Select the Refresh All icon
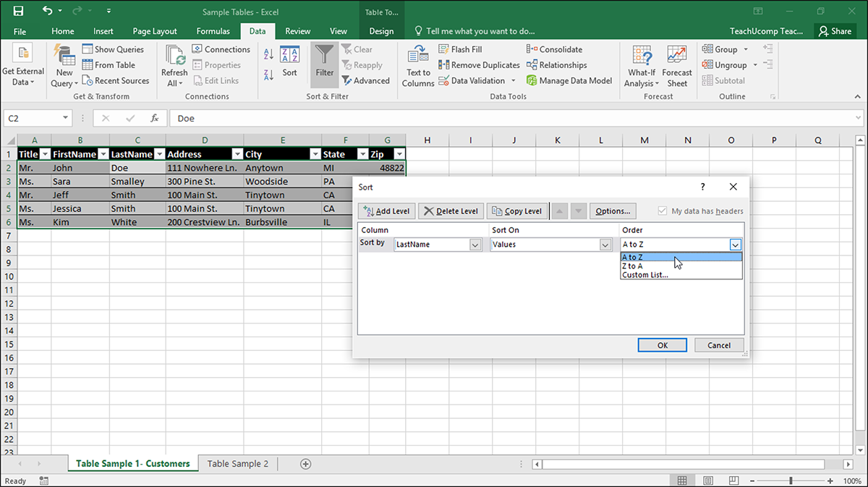This screenshot has width=868, height=487. click(x=174, y=65)
